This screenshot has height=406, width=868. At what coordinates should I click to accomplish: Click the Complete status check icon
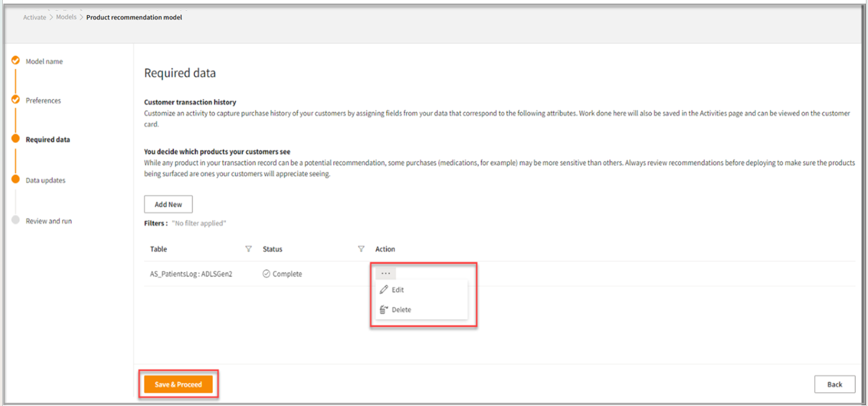(266, 274)
